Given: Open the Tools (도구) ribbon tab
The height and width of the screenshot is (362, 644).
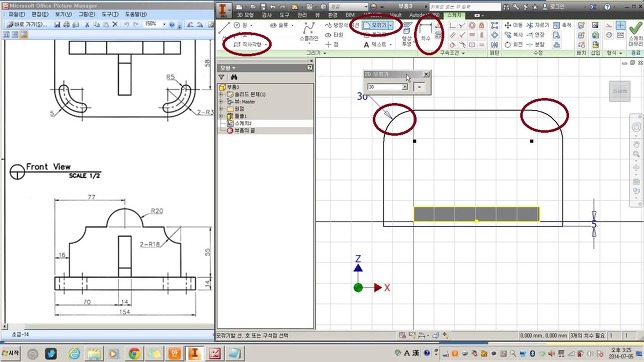Looking at the screenshot, I should (x=285, y=15).
